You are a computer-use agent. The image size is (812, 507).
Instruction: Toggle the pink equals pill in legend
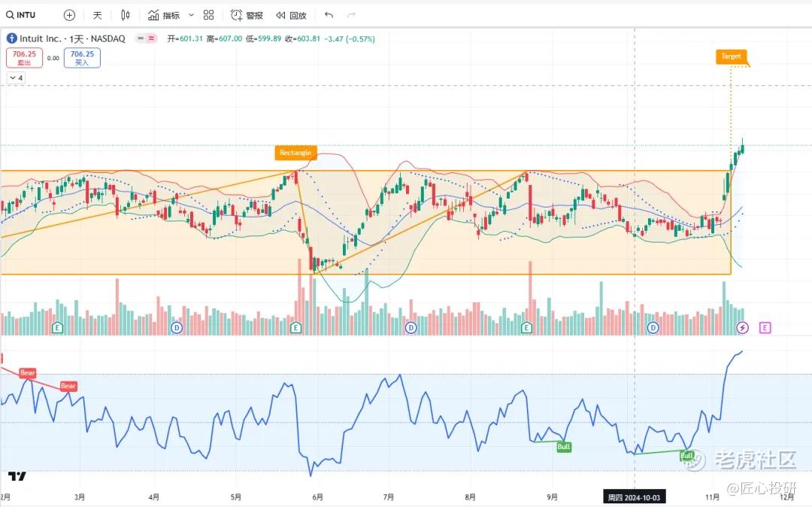pos(151,38)
